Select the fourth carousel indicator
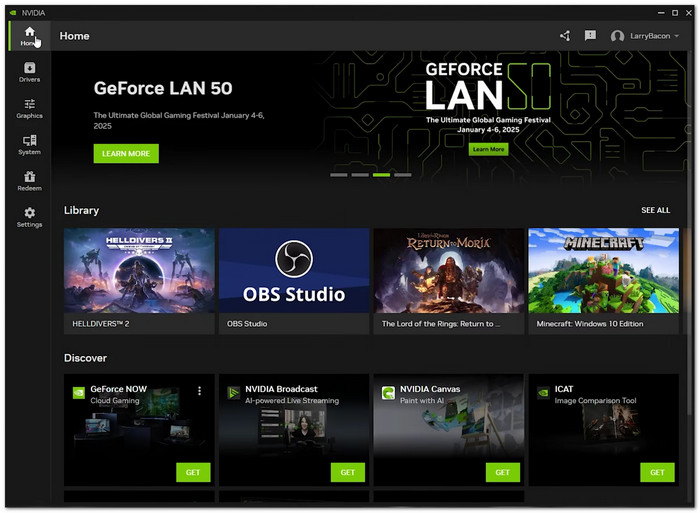This screenshot has height=513, width=700. pyautogui.click(x=403, y=175)
